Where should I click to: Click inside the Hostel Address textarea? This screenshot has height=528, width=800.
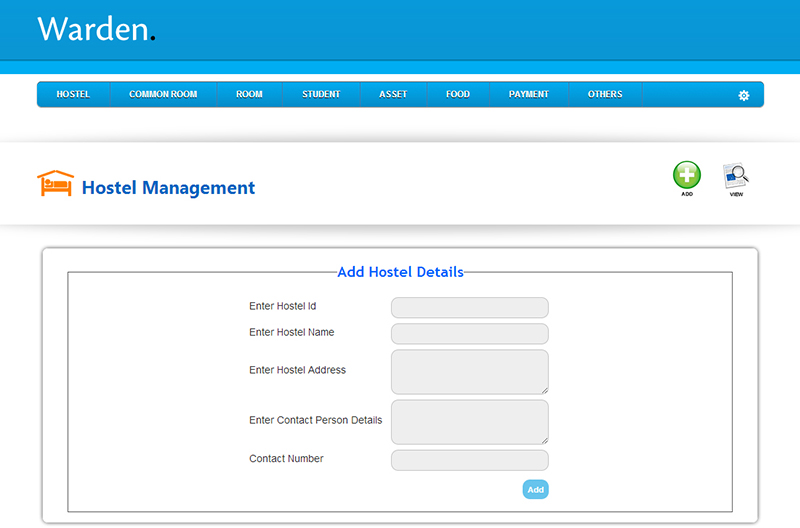(x=469, y=371)
